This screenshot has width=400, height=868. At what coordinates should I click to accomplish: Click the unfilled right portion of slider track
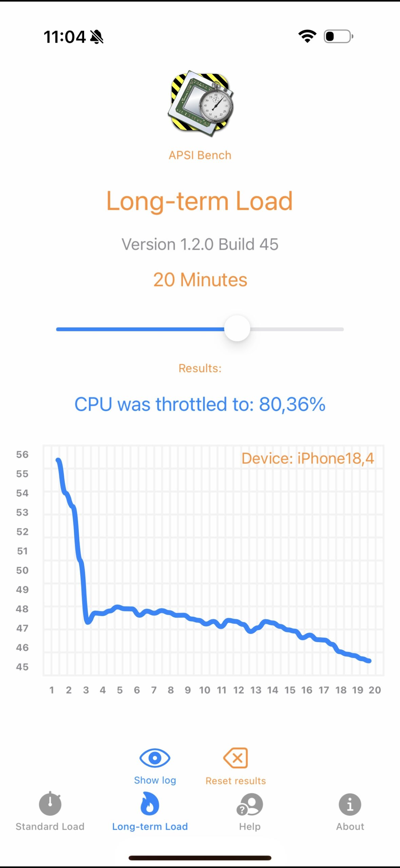(297, 329)
